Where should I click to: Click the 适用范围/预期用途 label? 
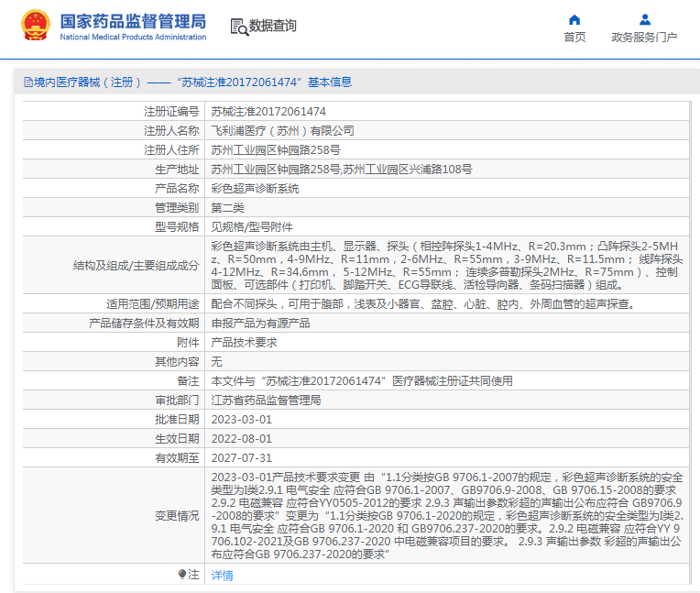[152, 304]
